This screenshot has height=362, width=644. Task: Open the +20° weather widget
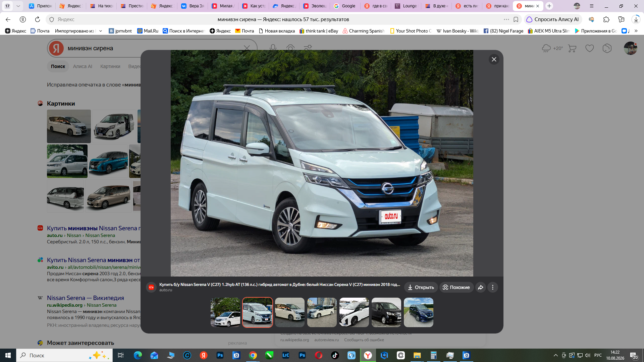coord(552,48)
